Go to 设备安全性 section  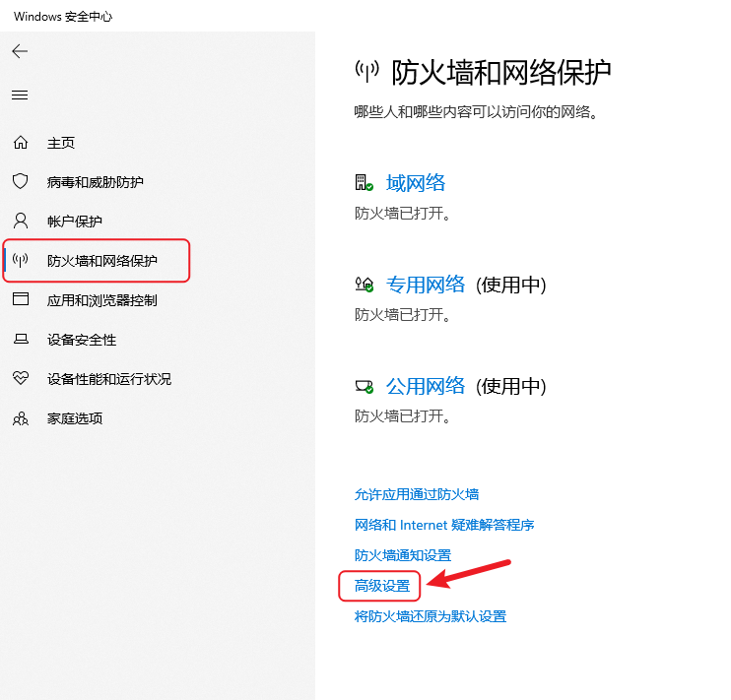[82, 340]
